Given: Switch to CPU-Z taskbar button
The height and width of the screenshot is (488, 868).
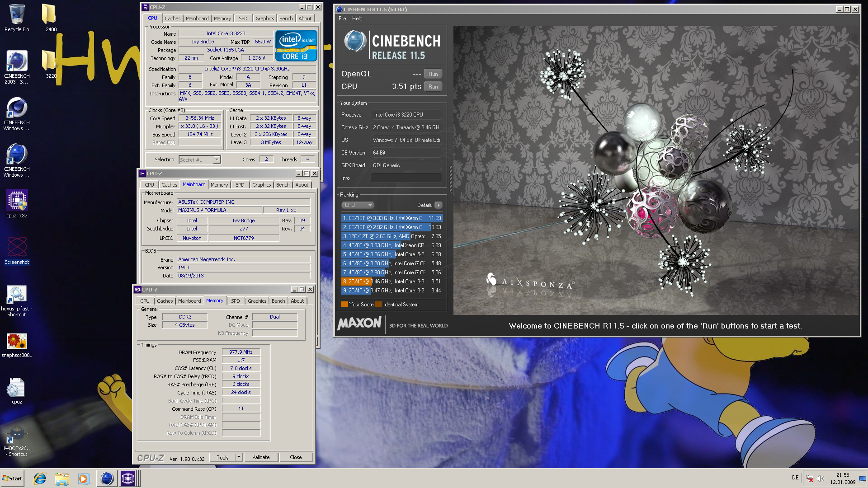Looking at the screenshot, I should [x=128, y=479].
